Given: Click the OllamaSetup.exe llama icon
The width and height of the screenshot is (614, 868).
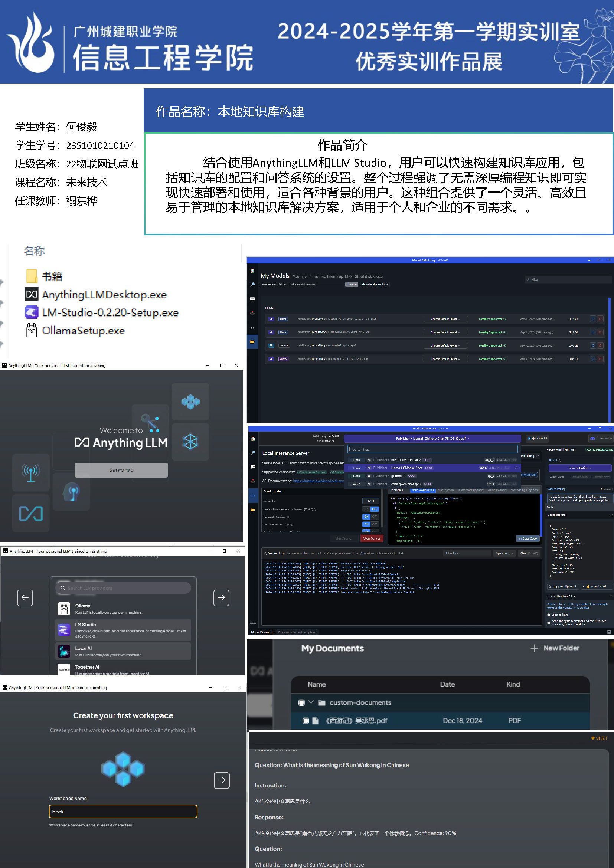Looking at the screenshot, I should pos(32,330).
